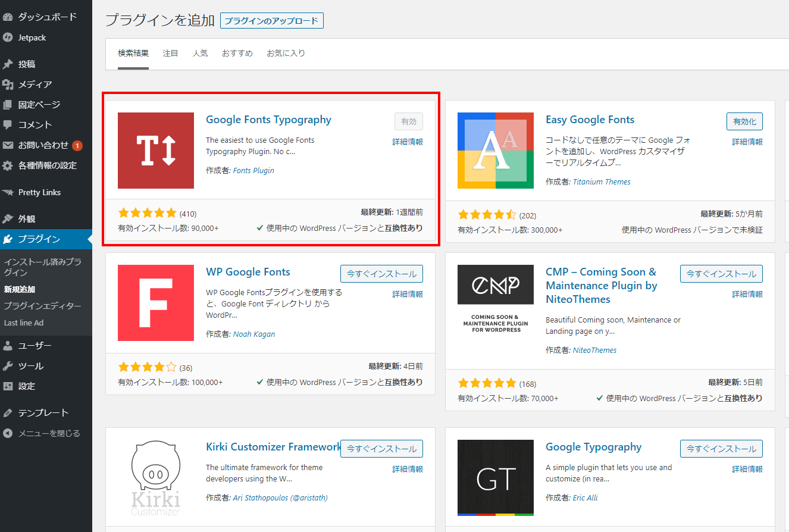The width and height of the screenshot is (789, 532).
Task: Open the Google Fonts Typography plugin thumbnail
Action: click(156, 151)
